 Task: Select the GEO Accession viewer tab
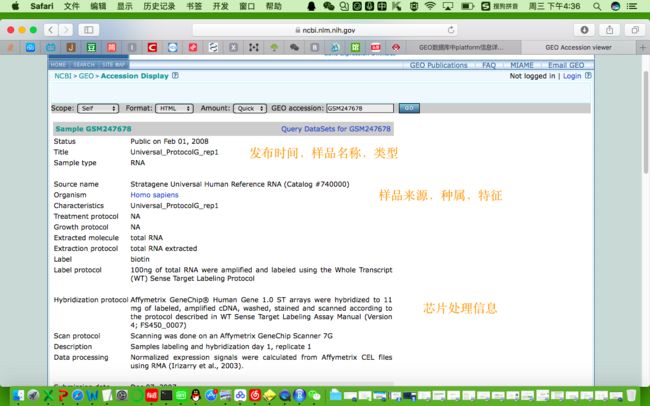coord(578,47)
